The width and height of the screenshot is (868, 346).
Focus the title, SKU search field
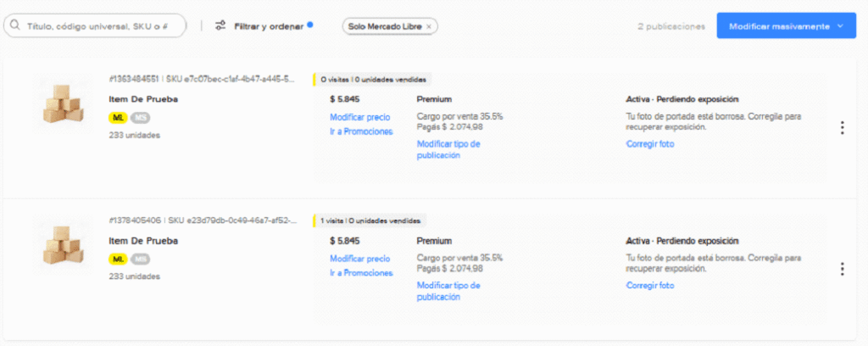(x=103, y=26)
